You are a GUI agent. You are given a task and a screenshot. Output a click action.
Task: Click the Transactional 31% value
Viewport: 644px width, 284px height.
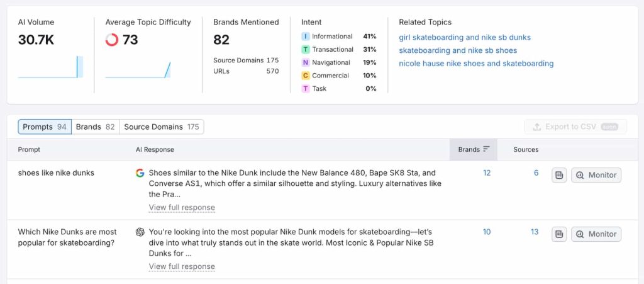[x=370, y=50]
